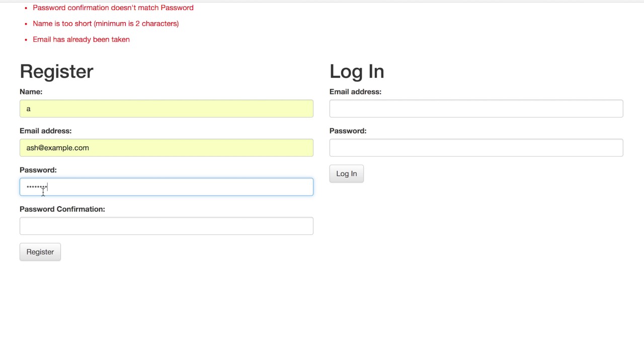Click the Register heading
Screen dimensions: 644x362
tap(56, 71)
